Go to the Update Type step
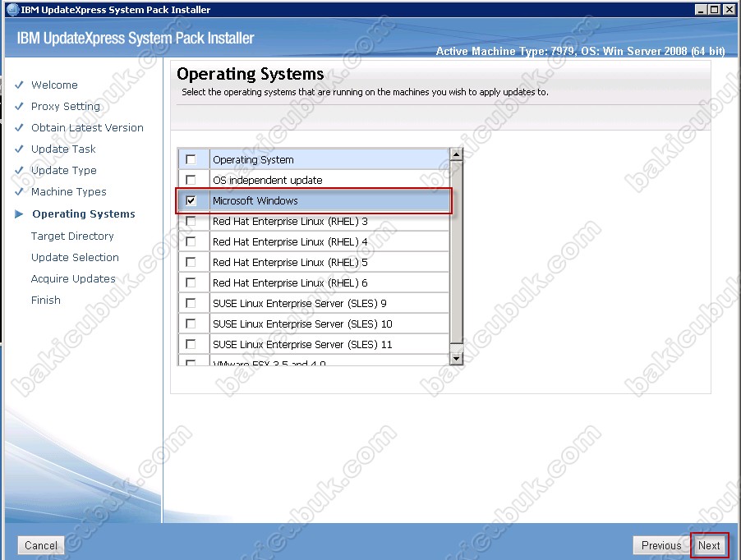This screenshot has height=560, width=741. tap(64, 171)
